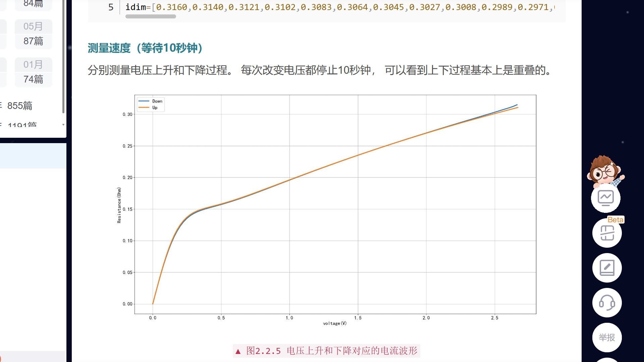Click the 举报 report button

[607, 338]
